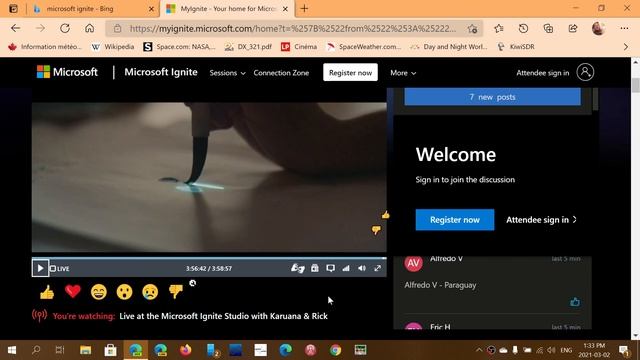
Task: Show more bookmarks with the chevron
Action: click(626, 47)
